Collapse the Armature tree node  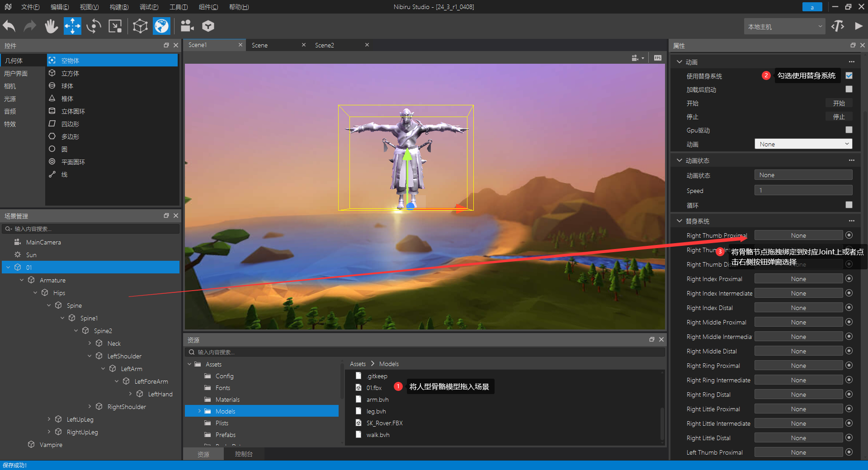click(22, 280)
